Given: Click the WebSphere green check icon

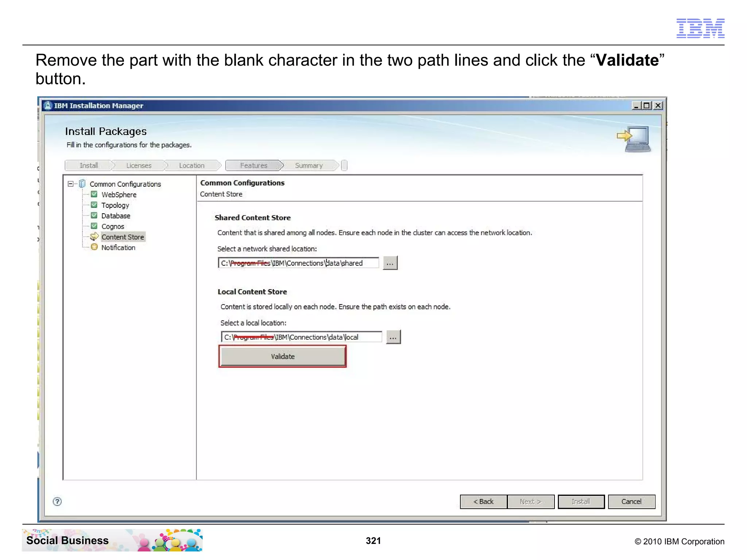Looking at the screenshot, I should (94, 194).
